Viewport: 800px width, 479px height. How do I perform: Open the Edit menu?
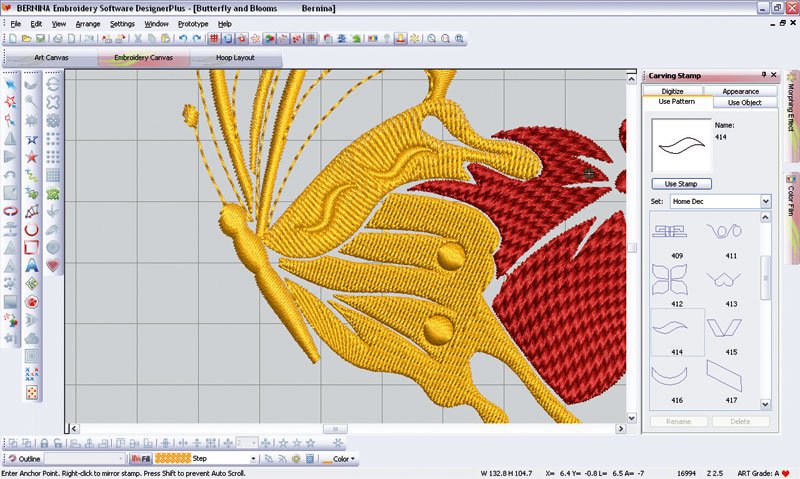[x=36, y=24]
